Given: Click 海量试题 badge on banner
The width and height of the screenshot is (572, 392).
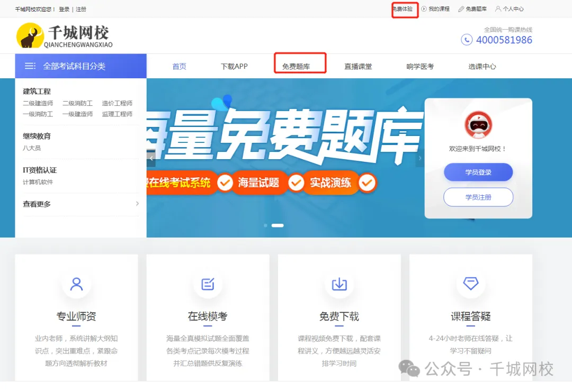Looking at the screenshot, I should [x=258, y=183].
